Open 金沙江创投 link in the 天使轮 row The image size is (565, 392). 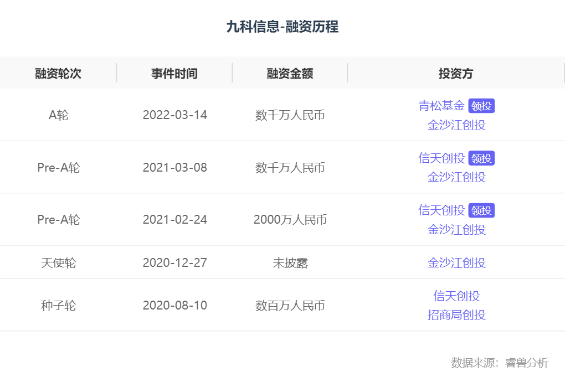coord(456,262)
